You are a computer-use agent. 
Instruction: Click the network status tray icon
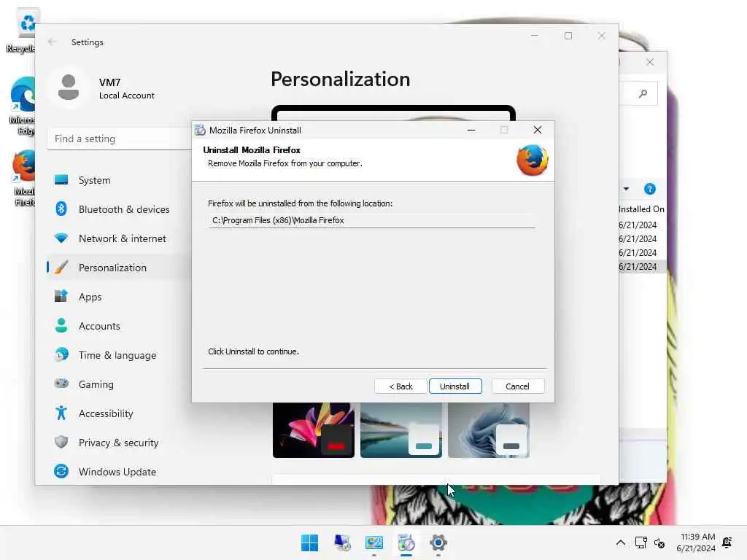coord(640,542)
